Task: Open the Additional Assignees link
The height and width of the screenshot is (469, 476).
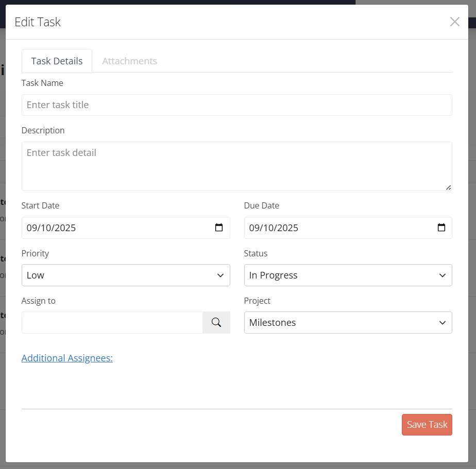Action: [67, 358]
